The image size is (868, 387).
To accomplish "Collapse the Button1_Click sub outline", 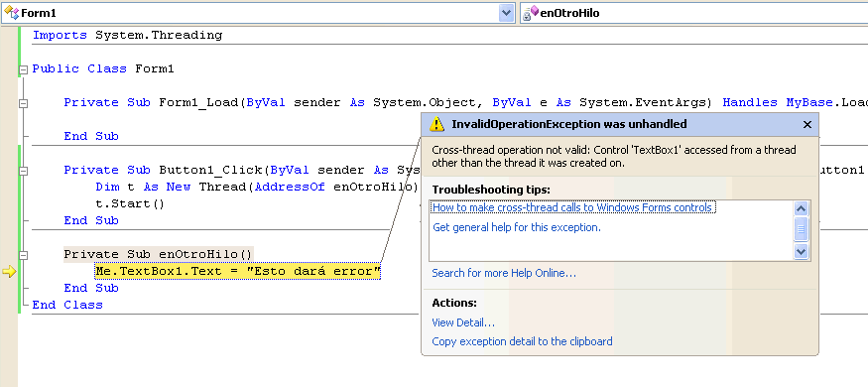I will click(23, 171).
